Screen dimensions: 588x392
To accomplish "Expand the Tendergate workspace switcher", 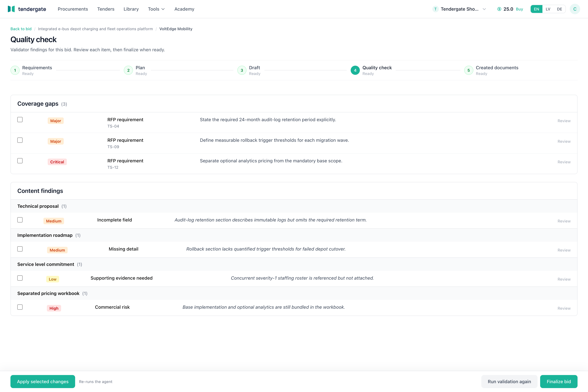I will (459, 9).
